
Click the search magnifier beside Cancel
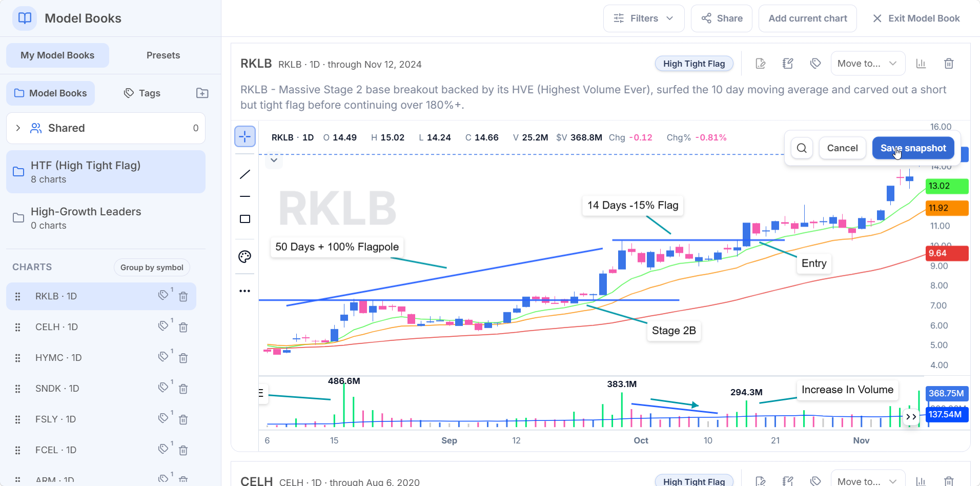(802, 148)
